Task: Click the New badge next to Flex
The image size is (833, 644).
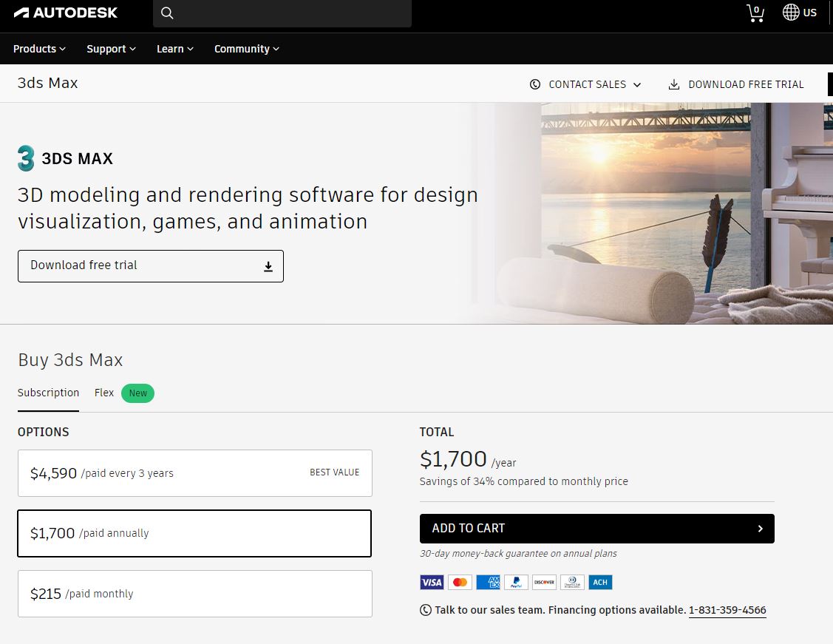Action: coord(137,393)
